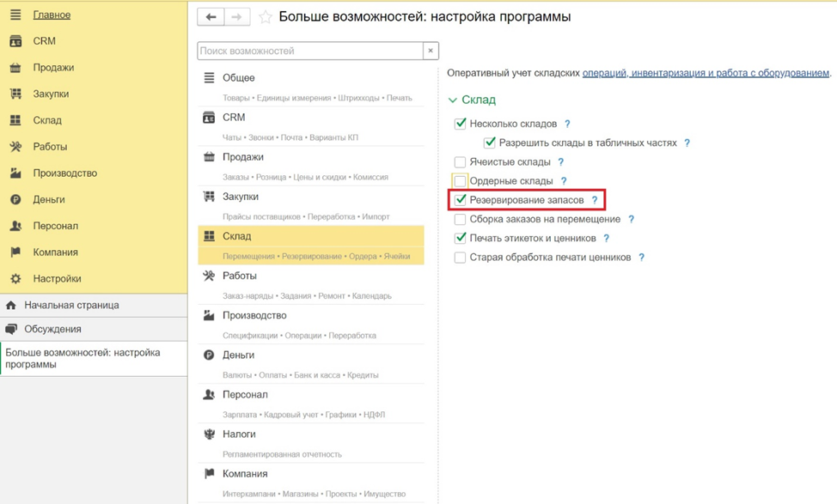837x504 pixels.
Task: Enable the Ордерные склады checkbox
Action: click(461, 181)
